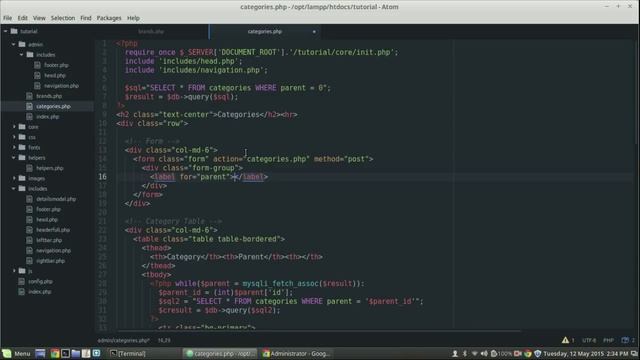Collapse the tutorial root folder

pos(6,31)
